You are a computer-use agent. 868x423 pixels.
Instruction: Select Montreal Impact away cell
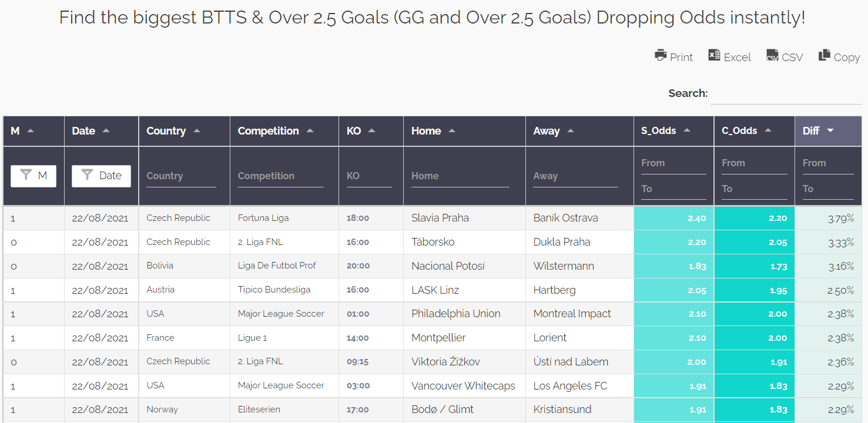579,314
